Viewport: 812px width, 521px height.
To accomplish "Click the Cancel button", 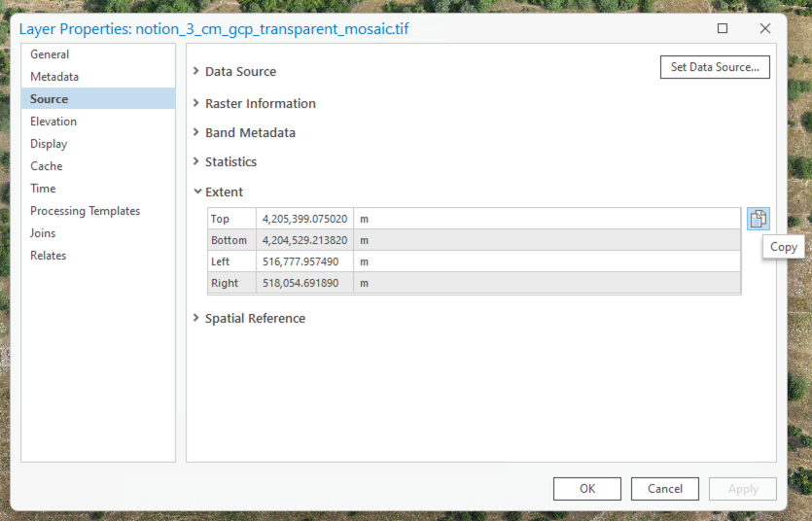I will tap(665, 489).
